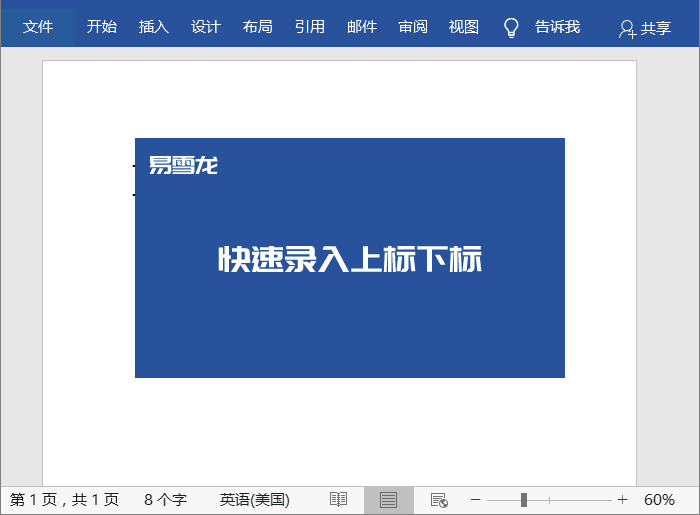Click the zoom slider handle

coord(524,500)
